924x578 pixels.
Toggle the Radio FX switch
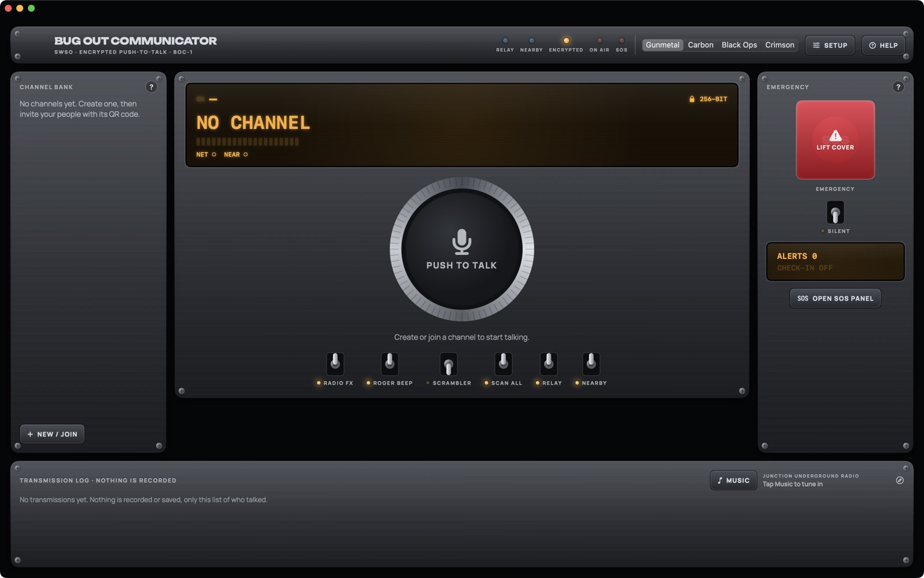(x=335, y=364)
